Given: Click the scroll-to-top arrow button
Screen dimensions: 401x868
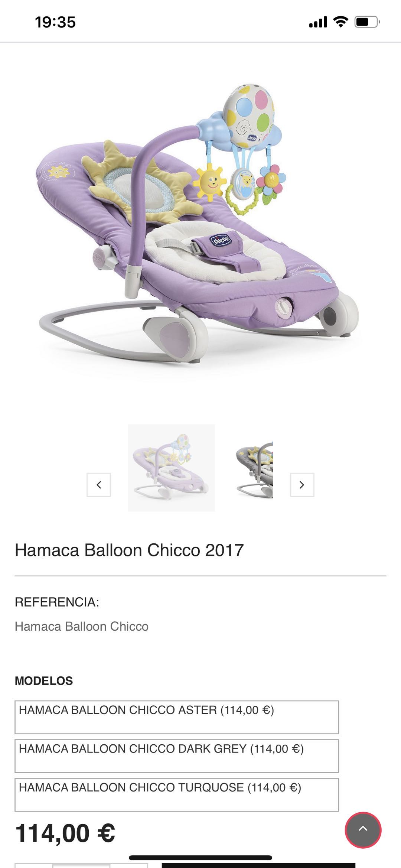Looking at the screenshot, I should [363, 830].
